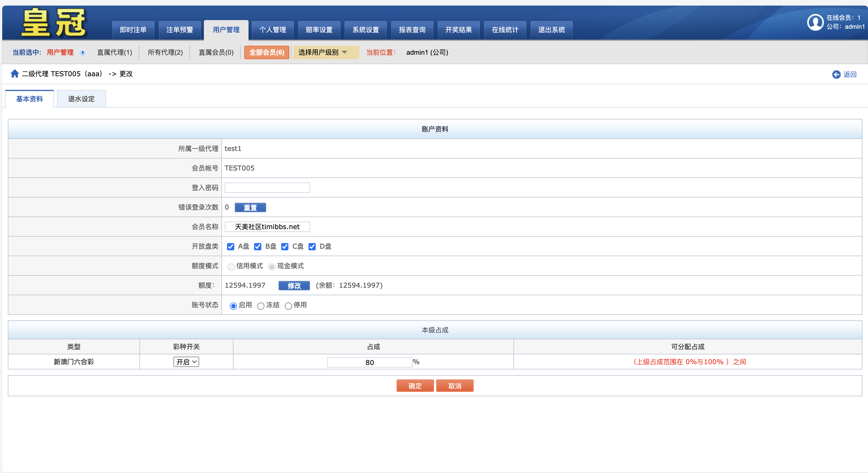Uncheck the D盘 checkbox

pos(312,246)
